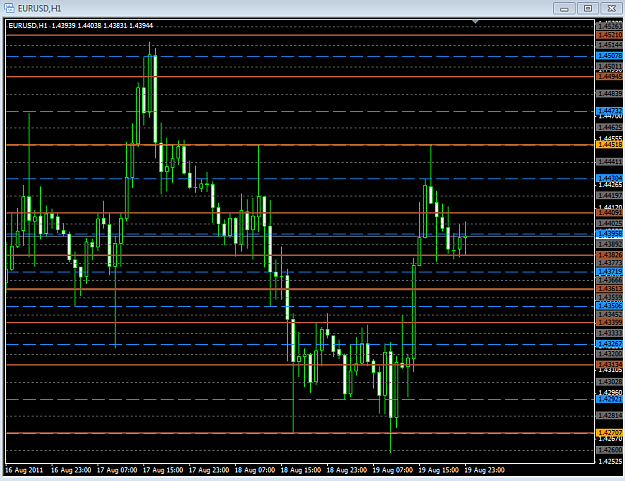Close the EURUSD,H1 chart window
The image size is (625, 481).
tap(612, 8)
